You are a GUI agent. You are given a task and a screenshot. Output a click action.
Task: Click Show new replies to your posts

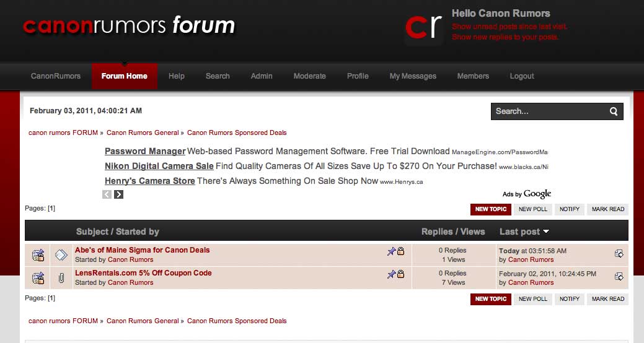505,37
